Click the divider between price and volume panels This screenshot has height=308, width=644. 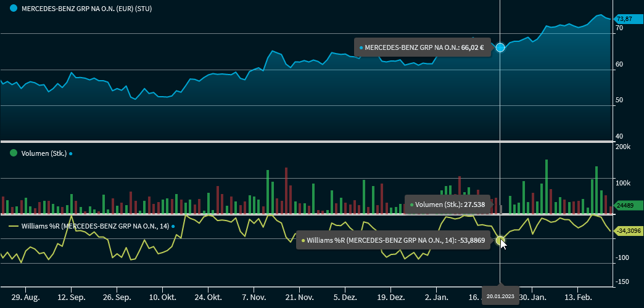tap(308, 142)
